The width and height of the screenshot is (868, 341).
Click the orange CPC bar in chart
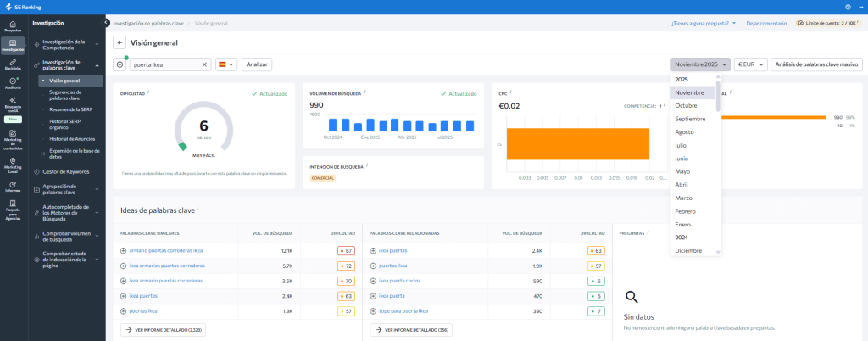(x=577, y=144)
